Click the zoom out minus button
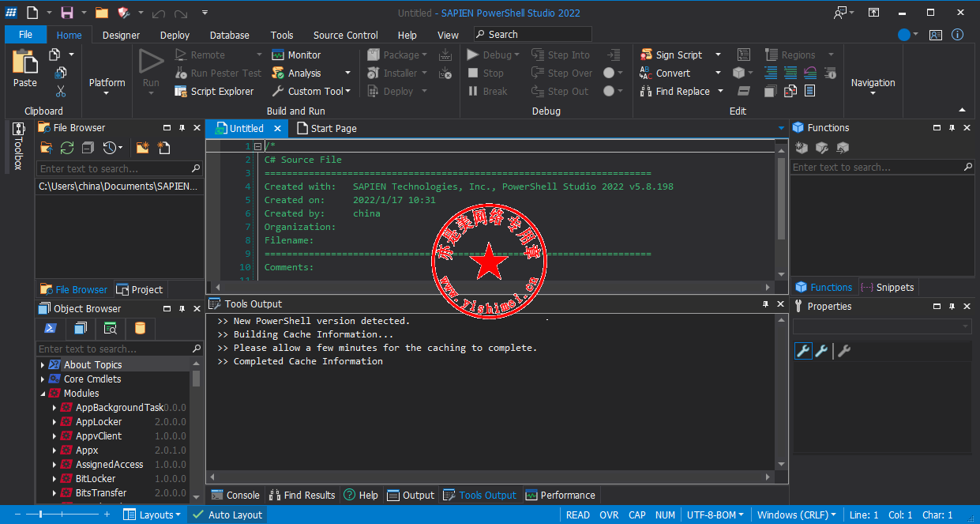This screenshot has height=524, width=980. [17, 515]
